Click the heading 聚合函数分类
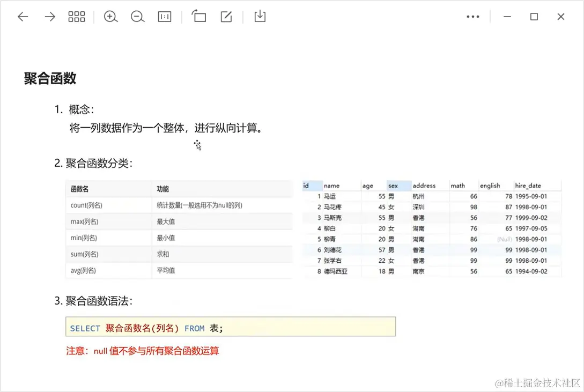 point(97,163)
